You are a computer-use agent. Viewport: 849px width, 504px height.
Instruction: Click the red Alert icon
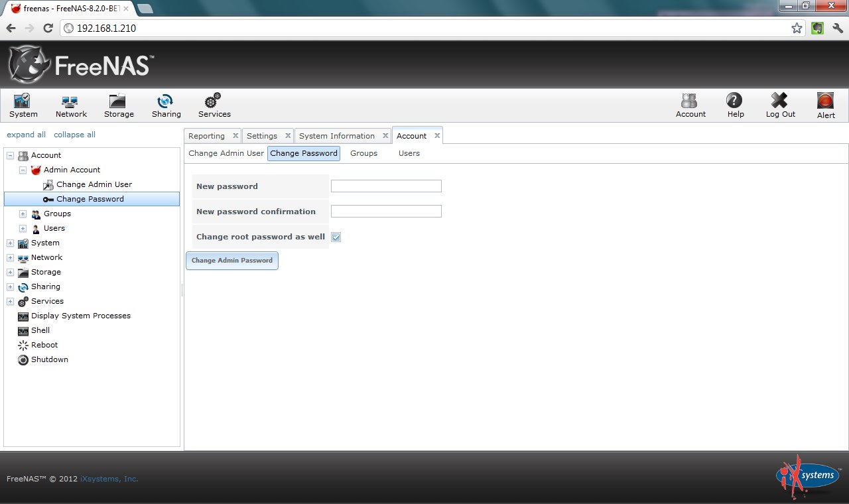click(826, 101)
